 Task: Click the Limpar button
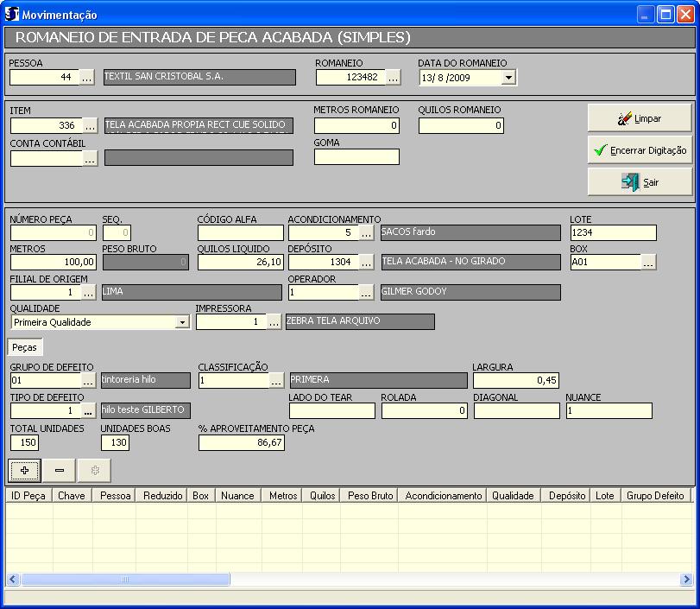[640, 118]
